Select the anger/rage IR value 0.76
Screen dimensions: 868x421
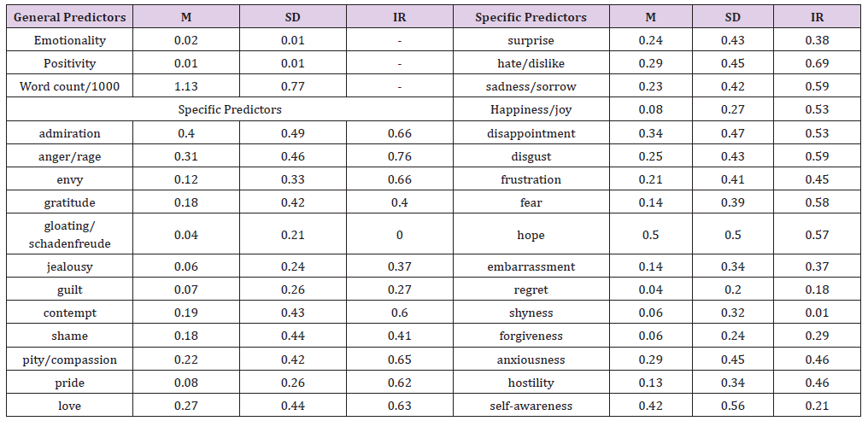click(400, 156)
